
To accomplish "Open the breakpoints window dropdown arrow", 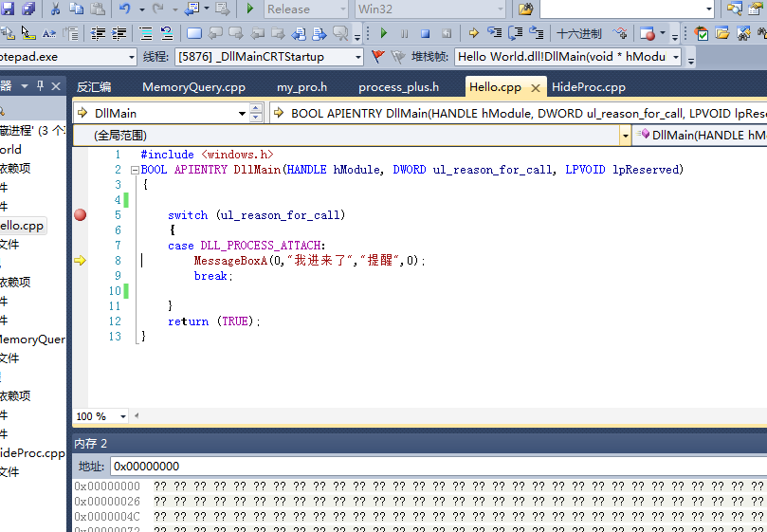I will (663, 33).
